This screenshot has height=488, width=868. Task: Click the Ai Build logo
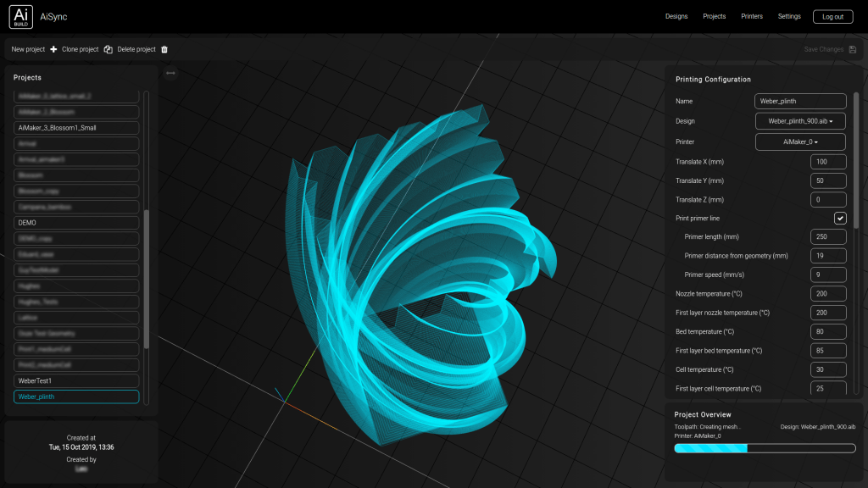[21, 17]
